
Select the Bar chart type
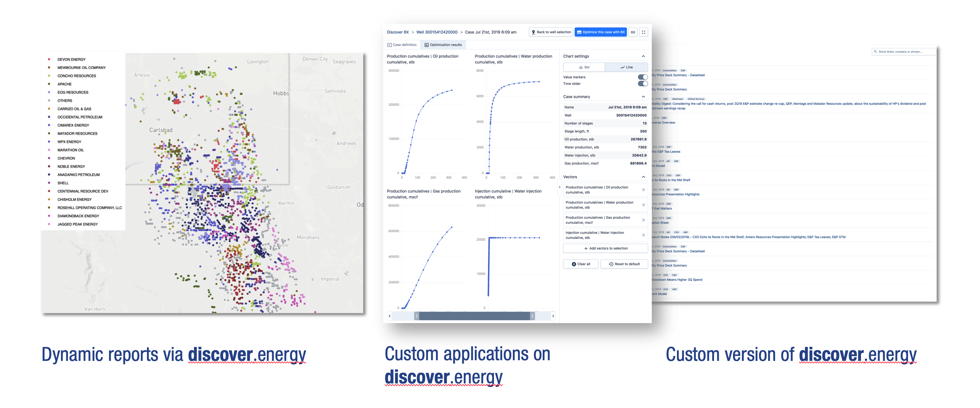pos(584,67)
